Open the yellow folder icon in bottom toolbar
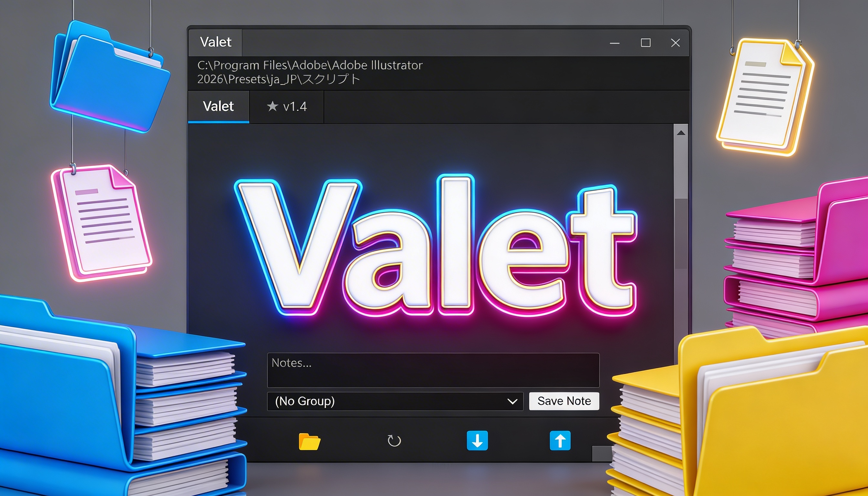868x496 pixels. [309, 441]
